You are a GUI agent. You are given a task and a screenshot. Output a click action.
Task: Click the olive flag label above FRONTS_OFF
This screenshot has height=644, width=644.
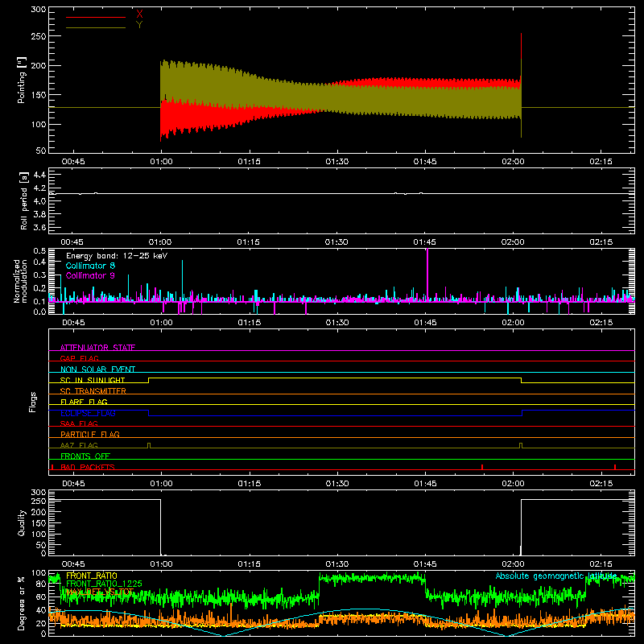(x=79, y=445)
